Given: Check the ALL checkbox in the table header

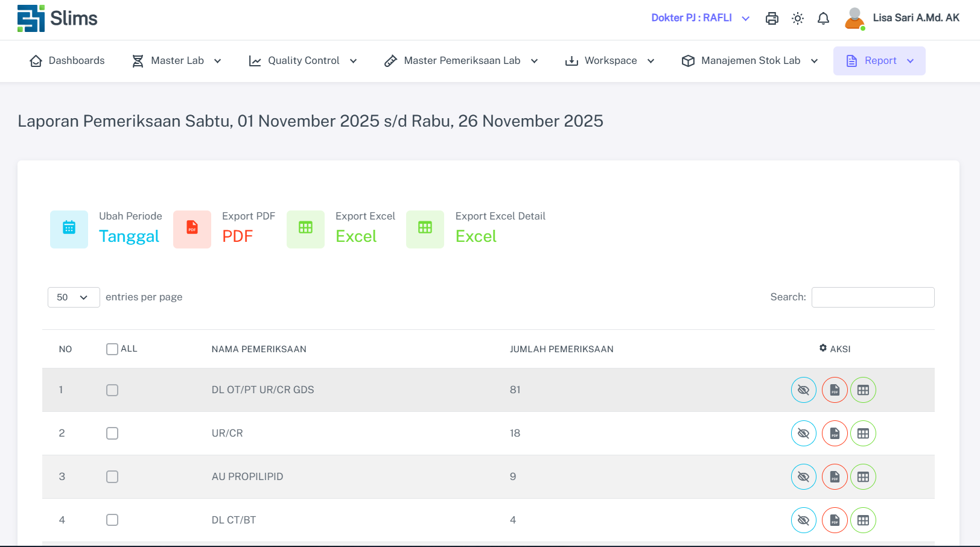Looking at the screenshot, I should 112,349.
